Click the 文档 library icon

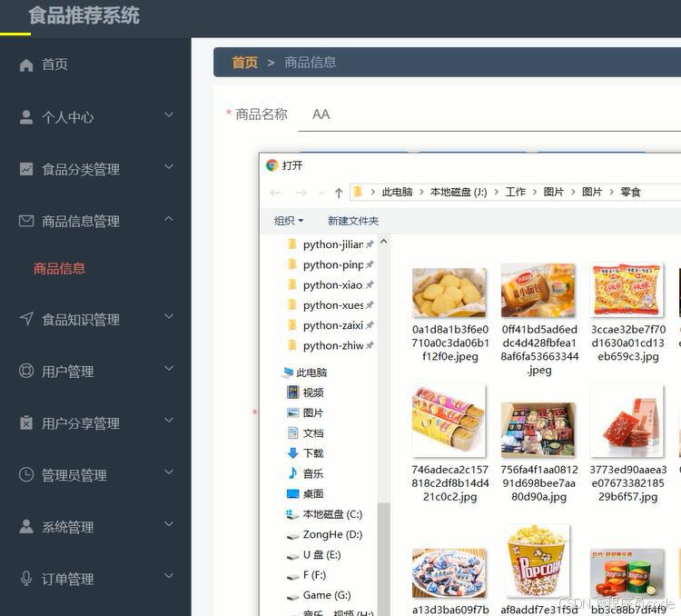[x=293, y=432]
